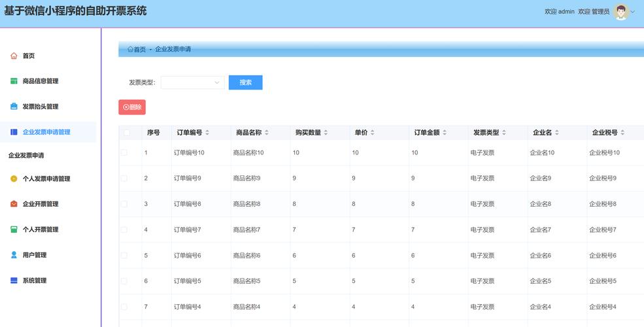Click cell 企业名9
The image size is (644, 327).
tap(541, 179)
